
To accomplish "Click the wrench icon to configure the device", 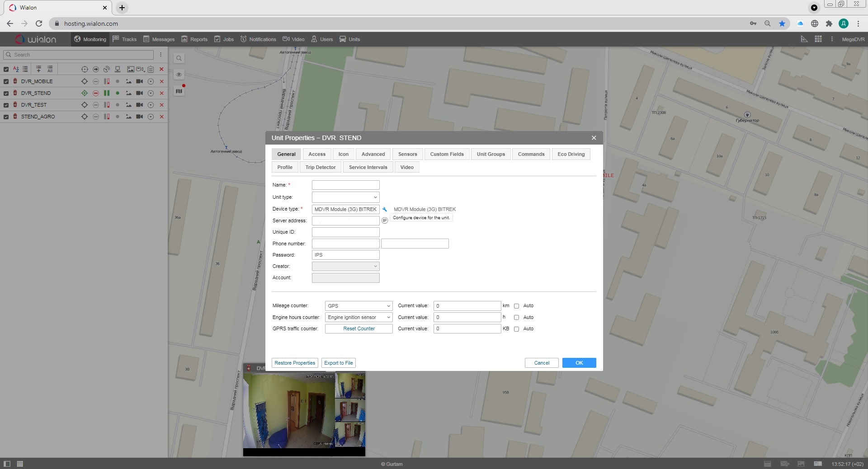I will click(x=385, y=209).
